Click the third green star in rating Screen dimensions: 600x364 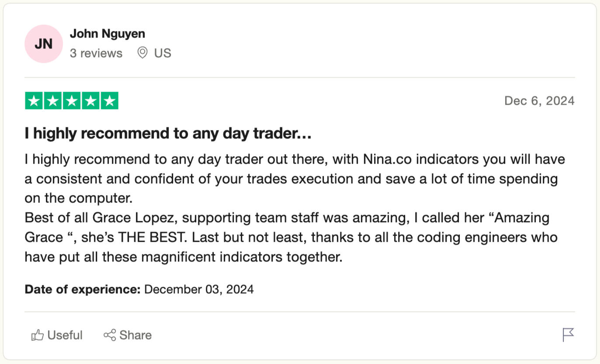pyautogui.click(x=72, y=101)
